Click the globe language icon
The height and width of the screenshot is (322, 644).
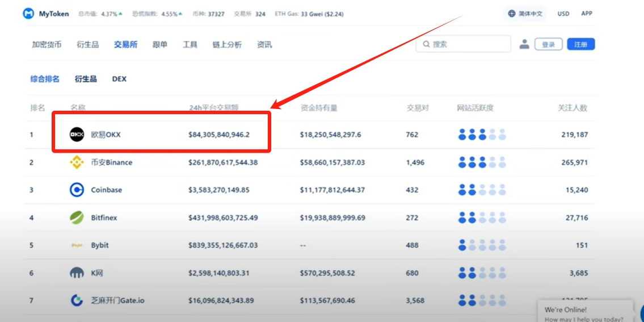point(512,14)
